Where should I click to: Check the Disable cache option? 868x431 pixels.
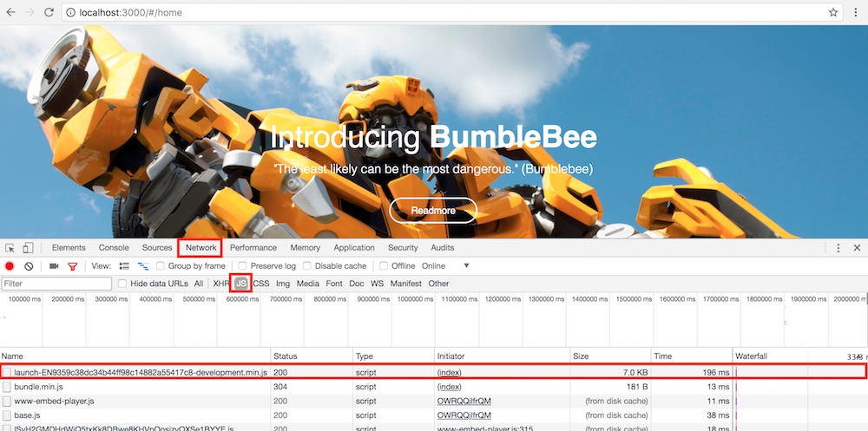pyautogui.click(x=306, y=266)
